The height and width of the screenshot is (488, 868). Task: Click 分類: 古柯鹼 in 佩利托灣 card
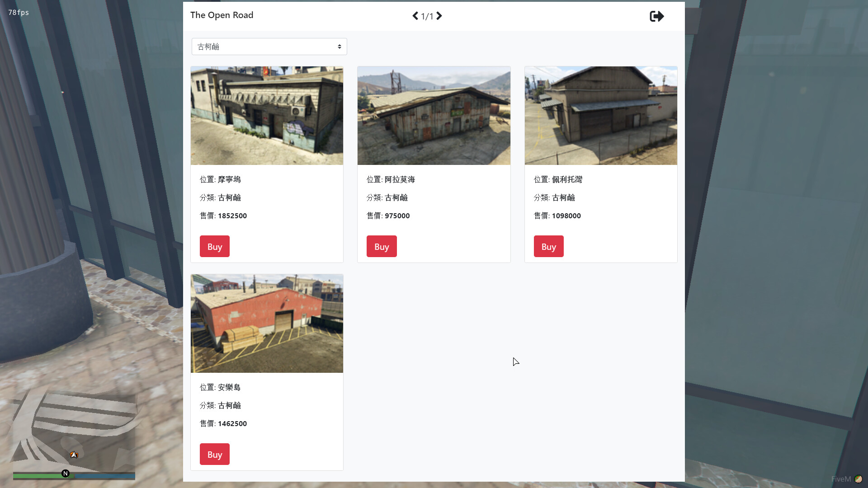pyautogui.click(x=554, y=197)
